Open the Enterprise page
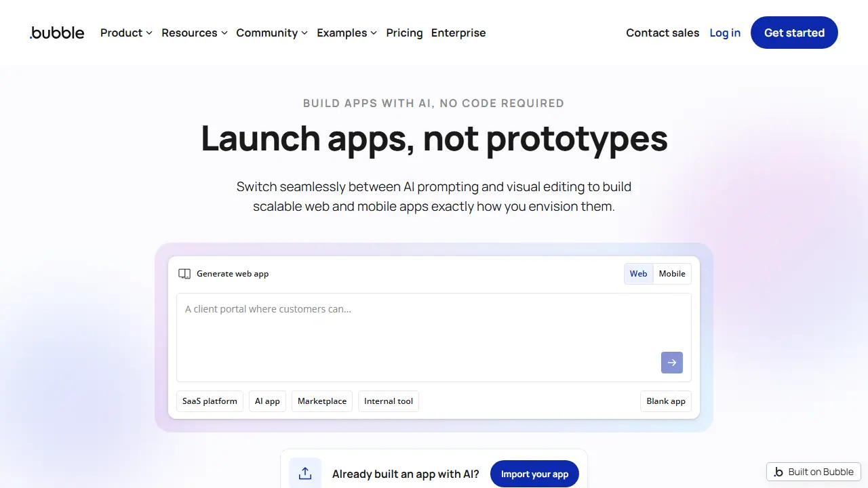This screenshot has height=488, width=868. click(x=458, y=33)
